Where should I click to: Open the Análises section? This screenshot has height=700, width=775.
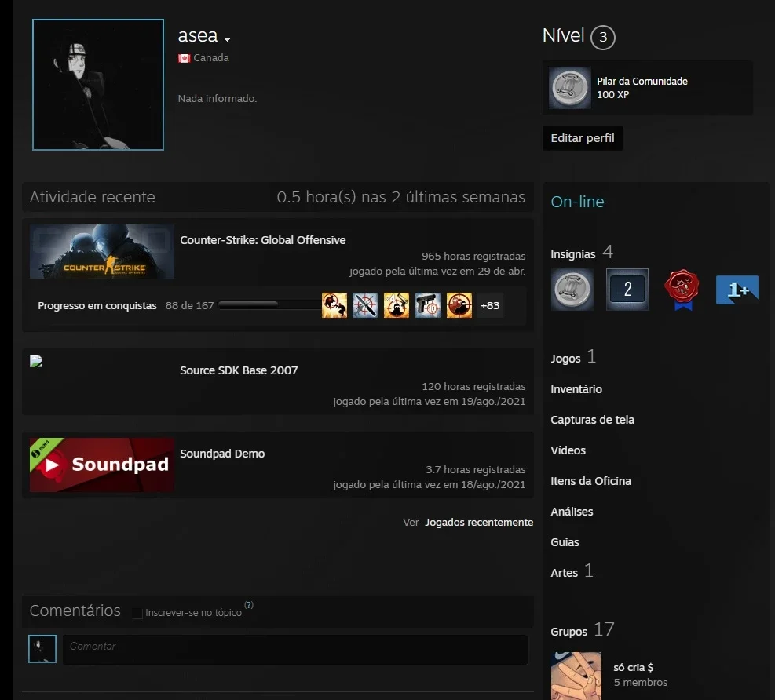coord(572,512)
